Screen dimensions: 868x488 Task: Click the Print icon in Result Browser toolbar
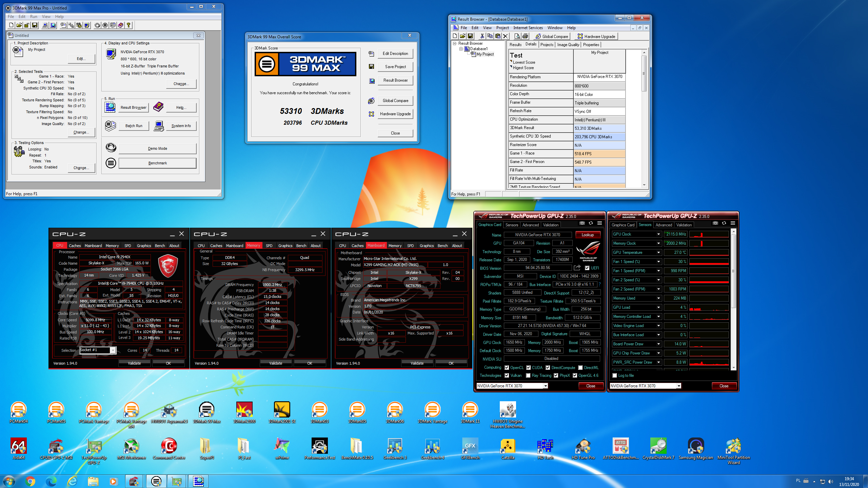[x=525, y=36]
